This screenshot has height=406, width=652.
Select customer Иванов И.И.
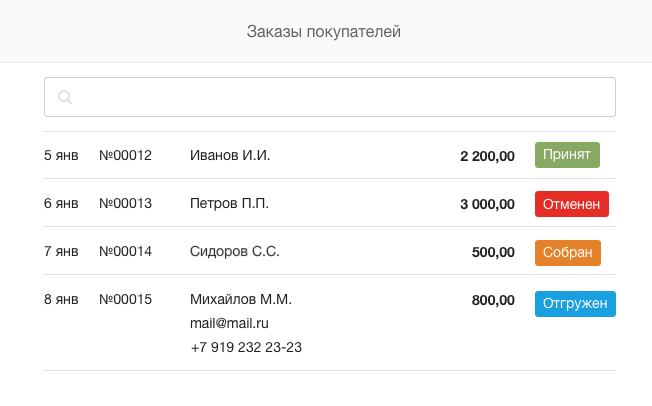[230, 155]
